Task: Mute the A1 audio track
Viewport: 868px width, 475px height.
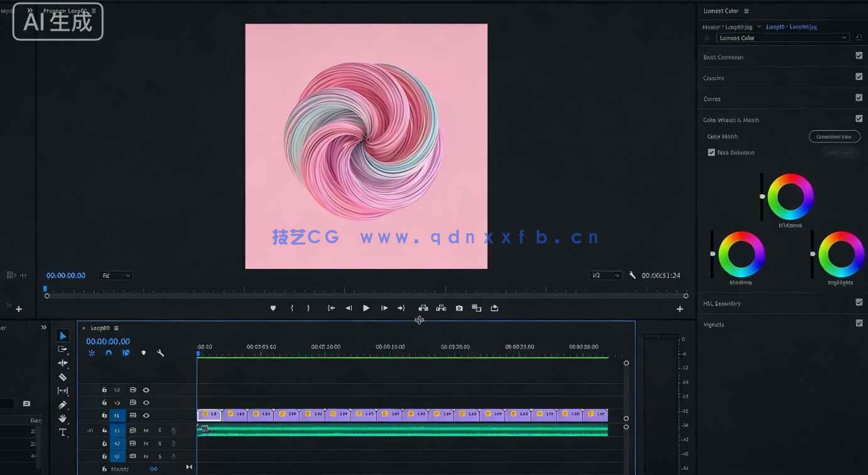Action: [x=146, y=430]
